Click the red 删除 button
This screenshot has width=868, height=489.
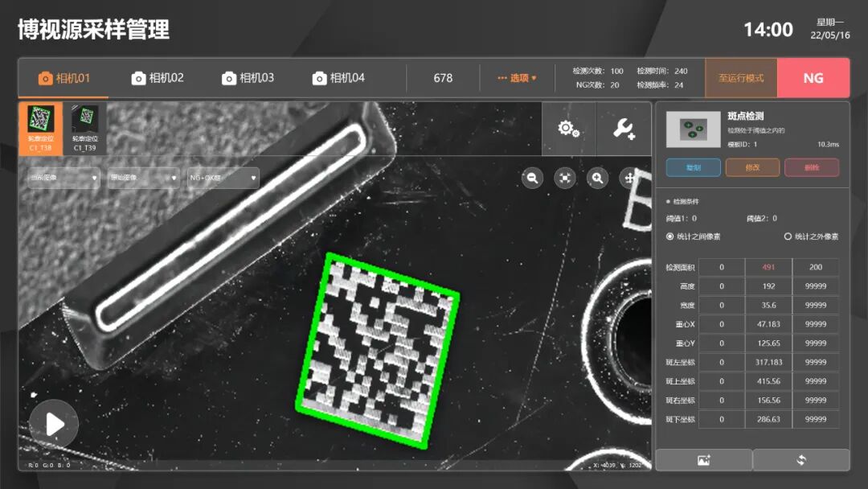click(x=812, y=167)
